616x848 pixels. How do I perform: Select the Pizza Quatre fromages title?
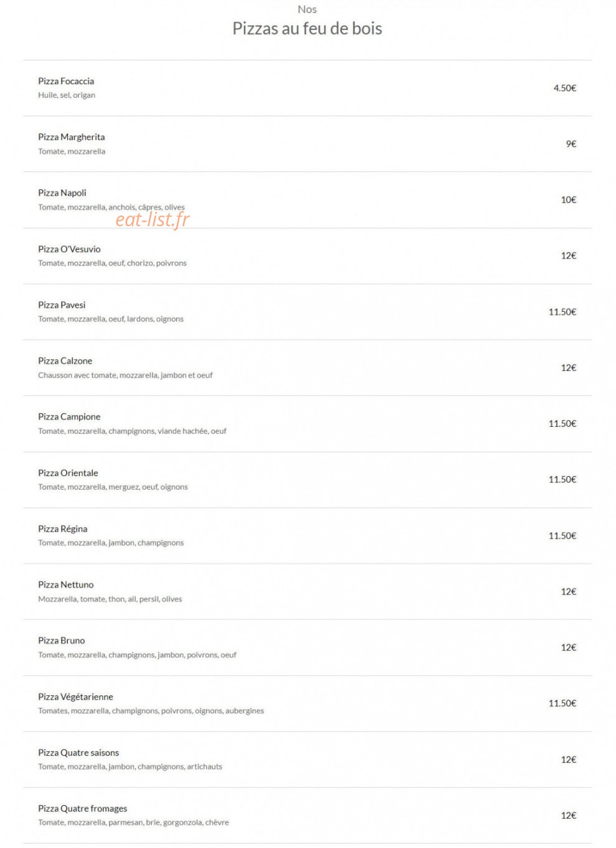tap(83, 809)
